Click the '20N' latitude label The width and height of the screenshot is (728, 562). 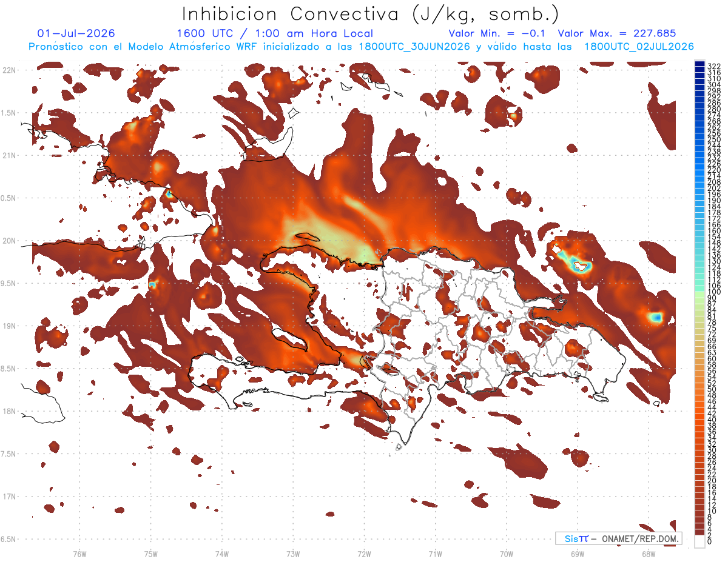[x=9, y=241]
